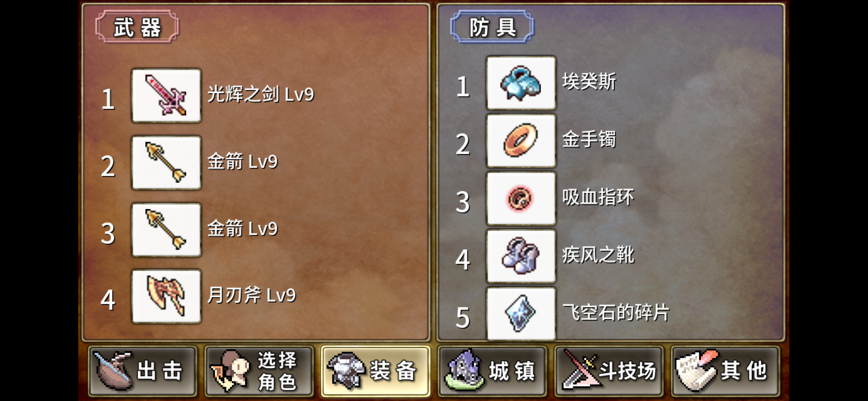Go to the 城镇 town tab
Image resolution: width=868 pixels, height=401 pixels.
pos(492,371)
